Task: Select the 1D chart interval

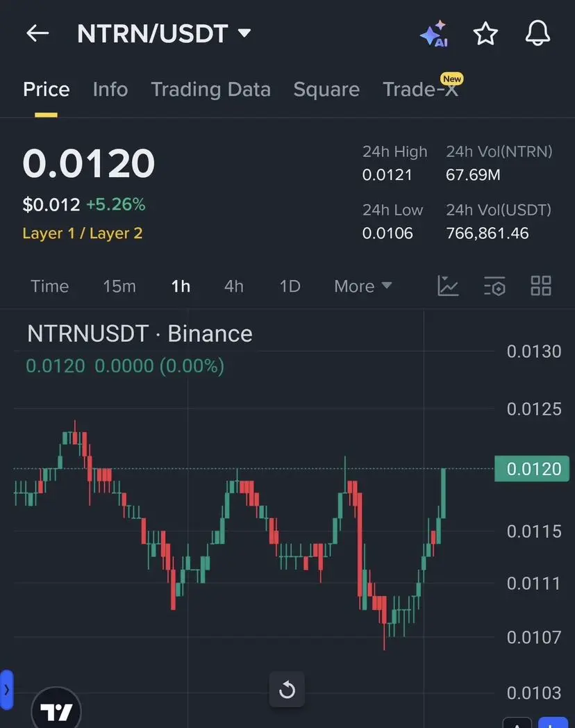Action: click(x=290, y=286)
